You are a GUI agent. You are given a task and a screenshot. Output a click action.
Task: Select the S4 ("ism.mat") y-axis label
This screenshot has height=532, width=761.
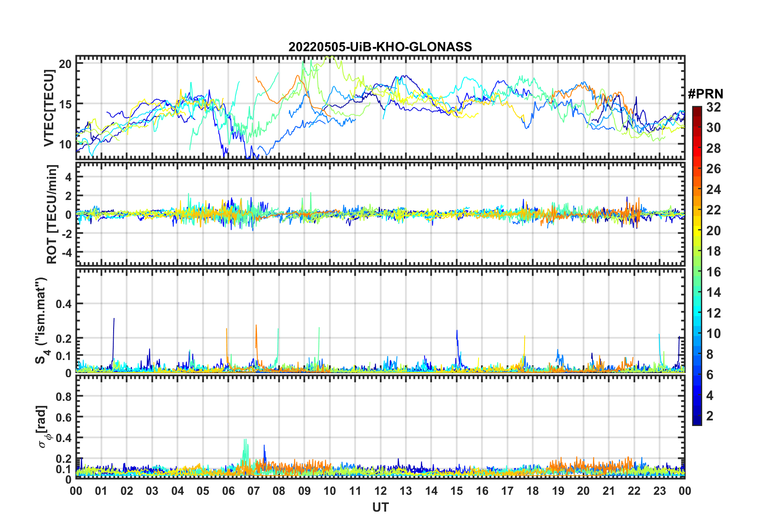42,320
